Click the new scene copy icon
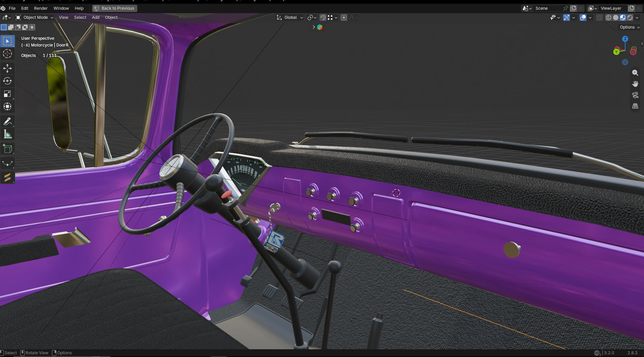This screenshot has width=644, height=357. [573, 8]
